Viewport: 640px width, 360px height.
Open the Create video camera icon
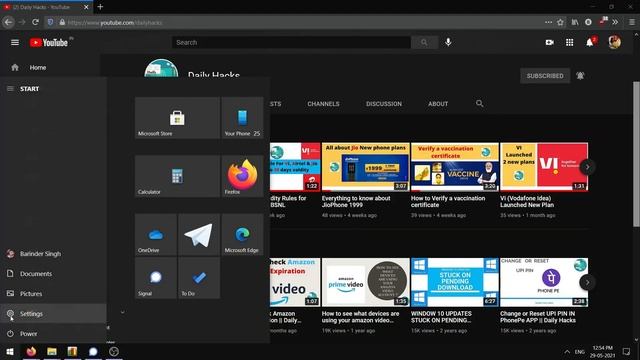click(x=549, y=42)
